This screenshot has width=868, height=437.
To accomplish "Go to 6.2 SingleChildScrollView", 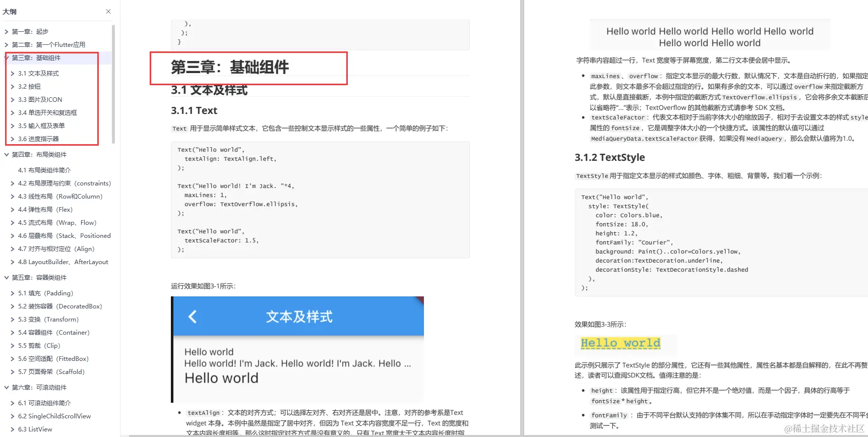I will [x=54, y=416].
